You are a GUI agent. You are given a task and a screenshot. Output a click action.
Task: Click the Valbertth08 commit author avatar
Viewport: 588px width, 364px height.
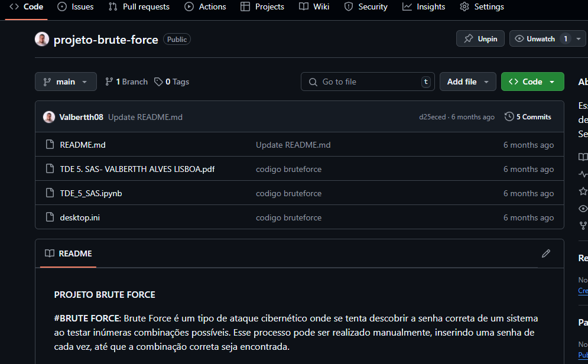[49, 117]
